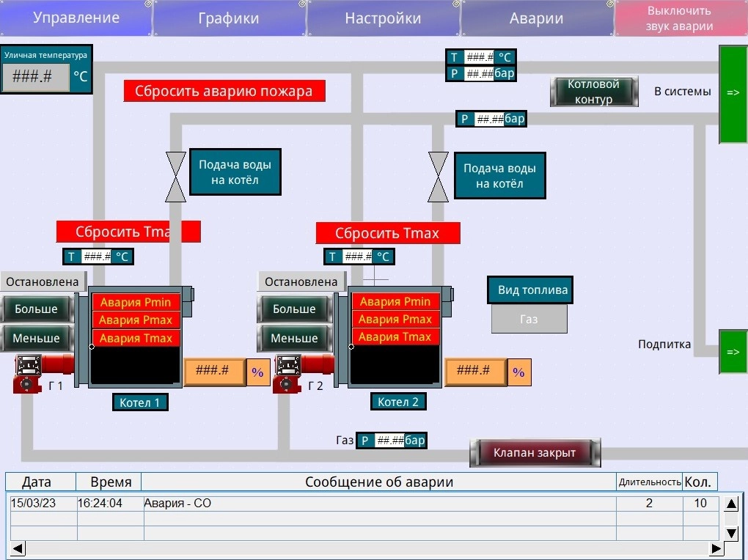Click the Котел 1 label
This screenshot has height=560, width=748.
(x=140, y=402)
